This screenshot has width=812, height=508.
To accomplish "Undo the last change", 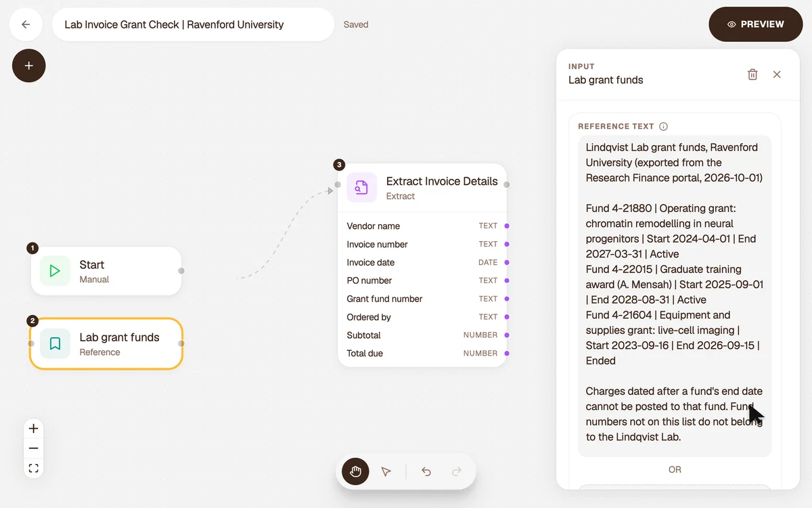I will click(426, 471).
